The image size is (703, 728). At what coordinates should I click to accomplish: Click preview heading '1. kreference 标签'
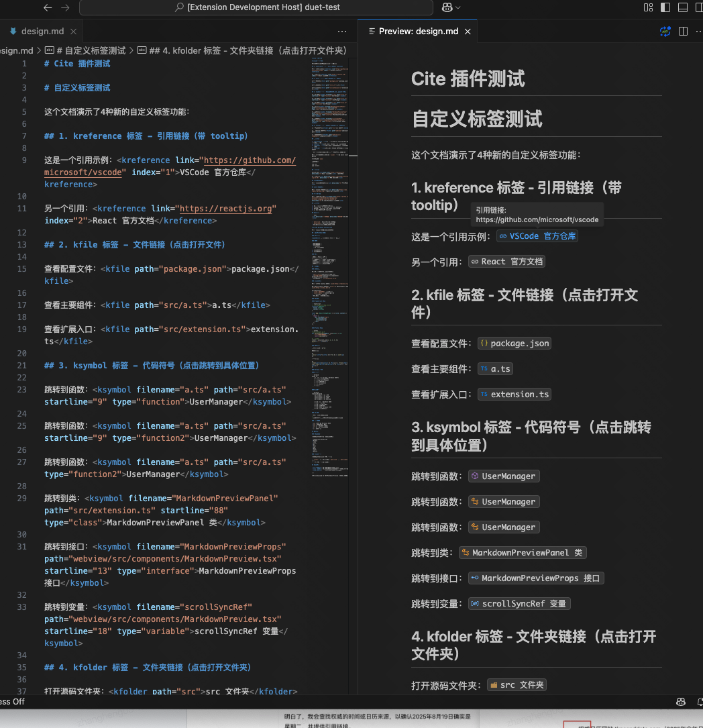tap(516, 196)
